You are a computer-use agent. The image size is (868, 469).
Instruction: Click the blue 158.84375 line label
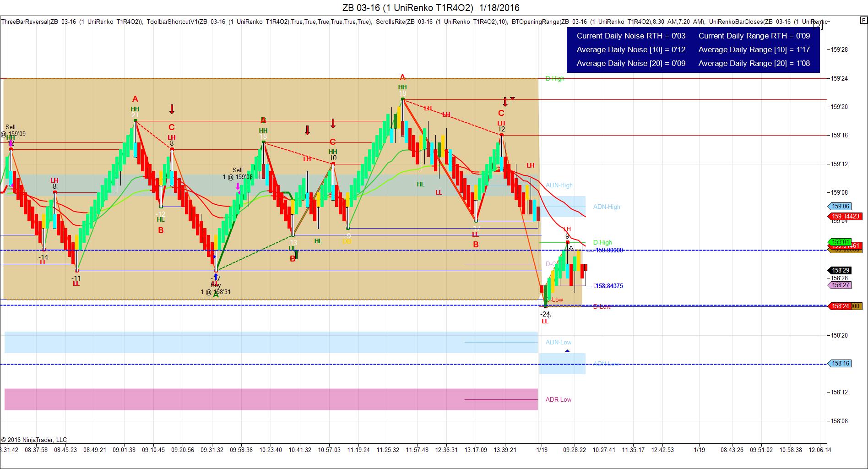click(x=609, y=286)
